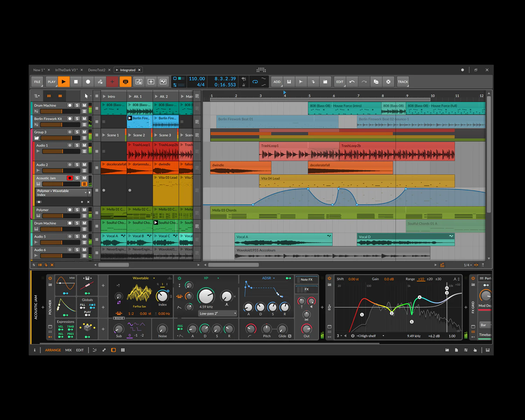Click the Duplicate icon next to Redo
525x420 pixels.
point(376,82)
